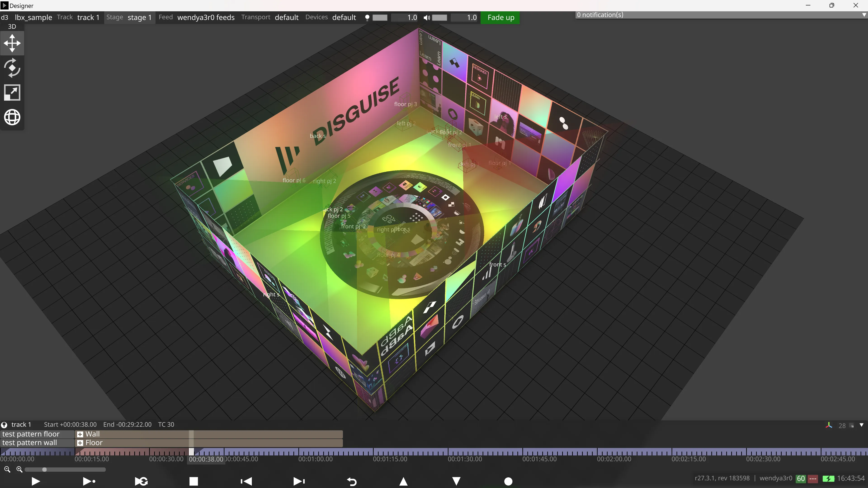Screen dimensions: 868x488
Task: Click the zoom out timeline magnifier
Action: (7, 469)
